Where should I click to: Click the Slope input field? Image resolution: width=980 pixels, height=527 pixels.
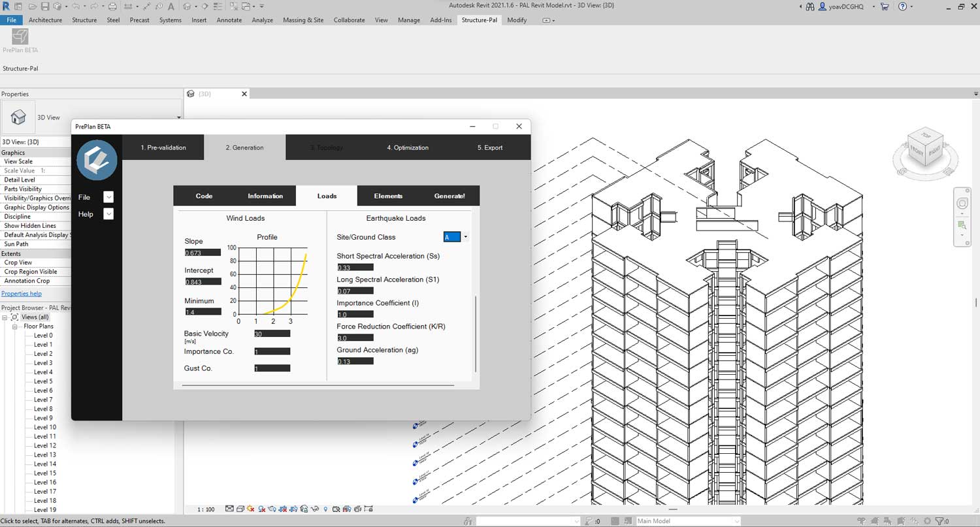point(203,253)
